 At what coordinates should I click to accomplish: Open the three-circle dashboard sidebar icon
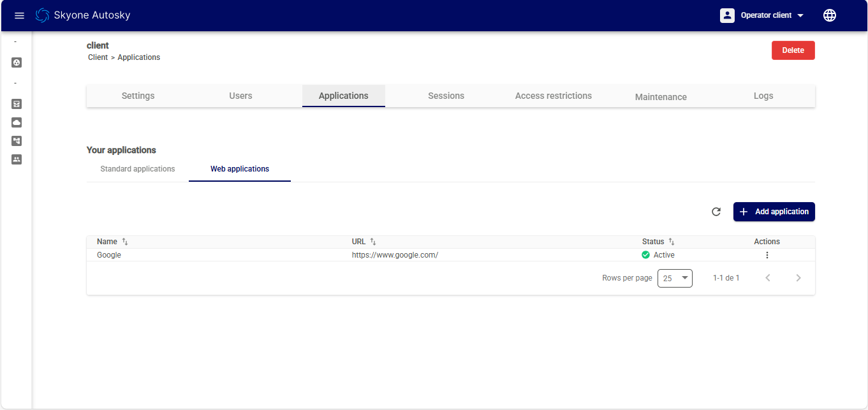pyautogui.click(x=17, y=62)
